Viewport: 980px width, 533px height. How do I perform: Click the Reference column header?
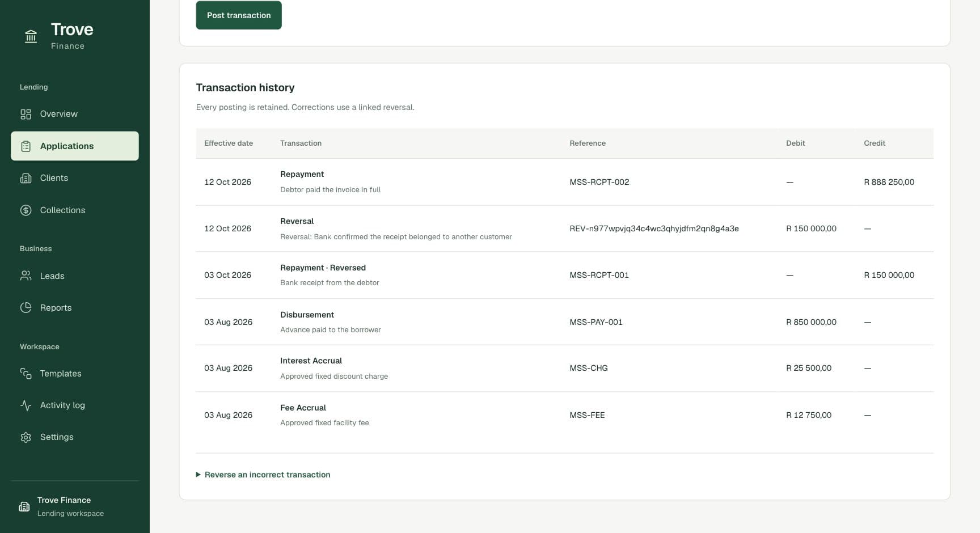click(588, 143)
